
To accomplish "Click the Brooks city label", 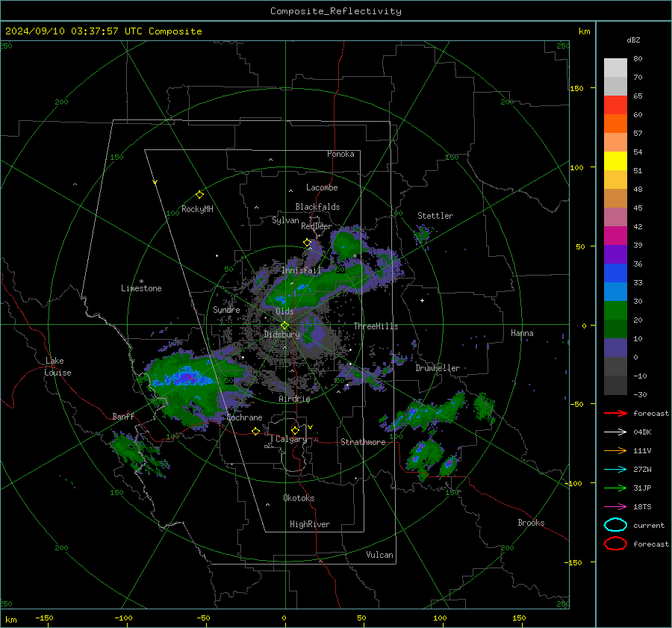I will point(531,523).
